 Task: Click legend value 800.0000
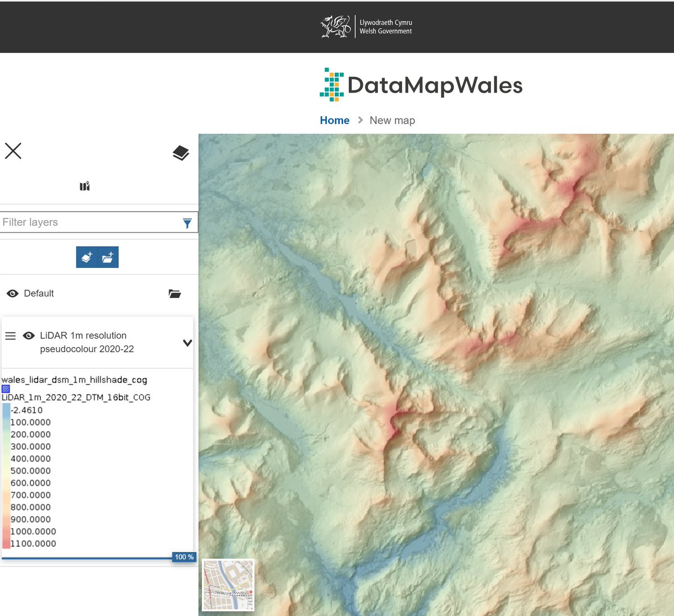[30, 507]
